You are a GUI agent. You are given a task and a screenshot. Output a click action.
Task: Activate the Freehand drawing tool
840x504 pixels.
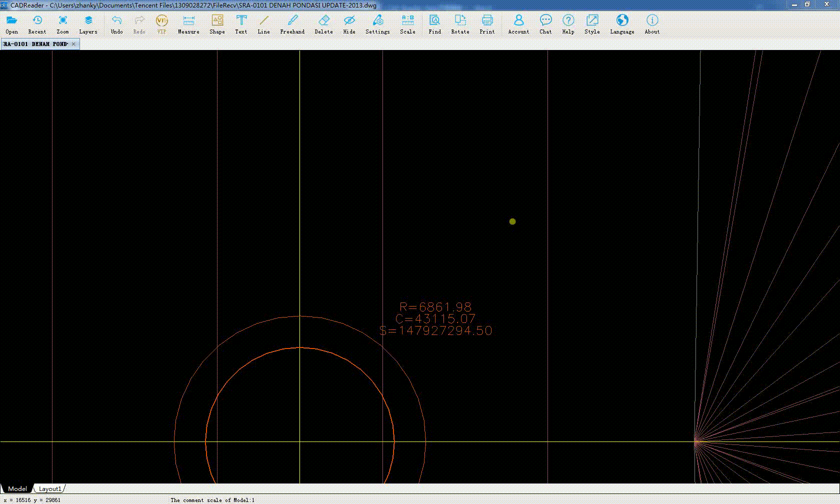pos(292,24)
